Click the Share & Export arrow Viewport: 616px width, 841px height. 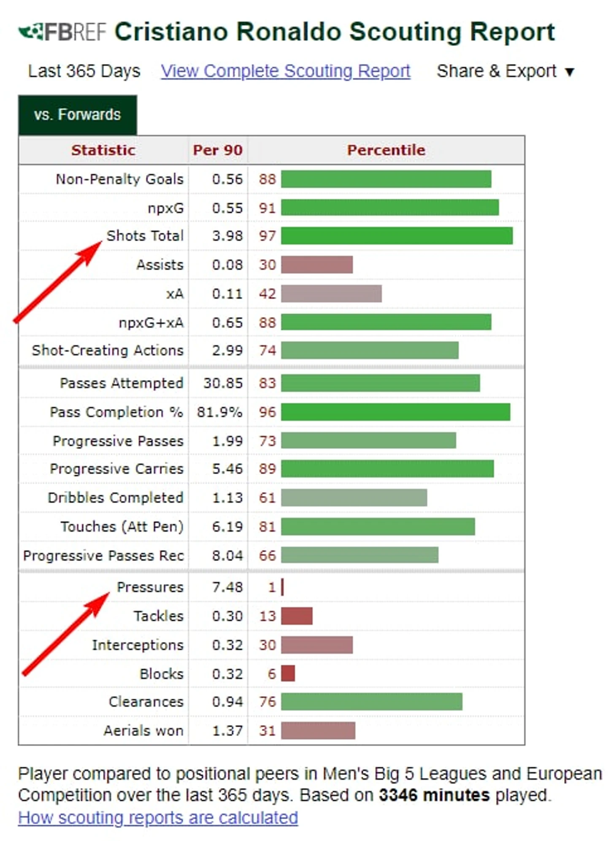pyautogui.click(x=569, y=72)
